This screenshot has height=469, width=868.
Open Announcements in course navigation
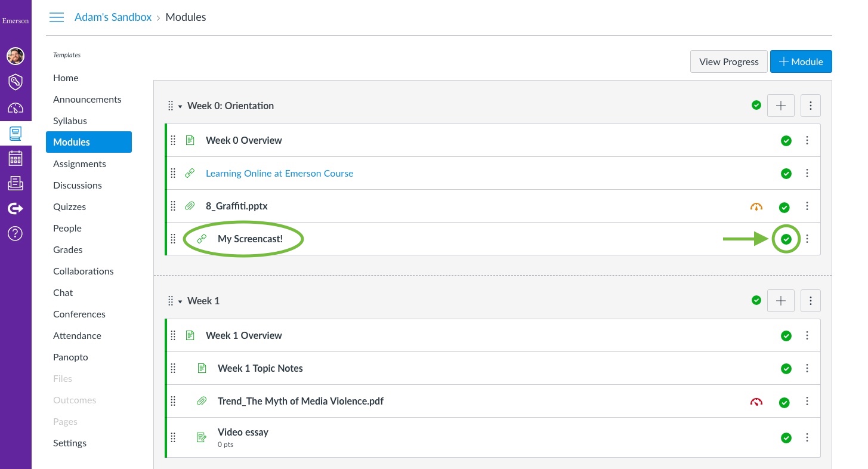click(87, 99)
